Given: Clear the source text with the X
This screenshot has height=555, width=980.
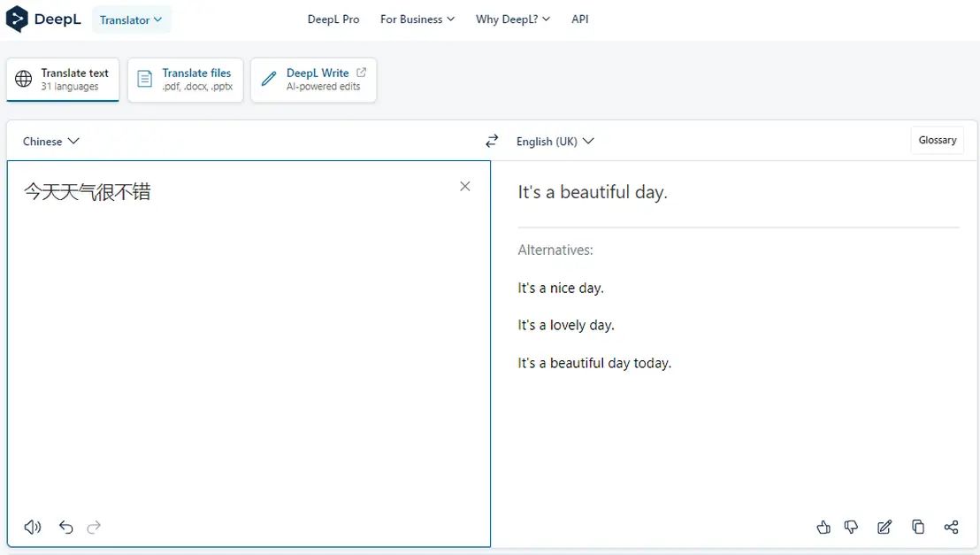Looking at the screenshot, I should (465, 187).
